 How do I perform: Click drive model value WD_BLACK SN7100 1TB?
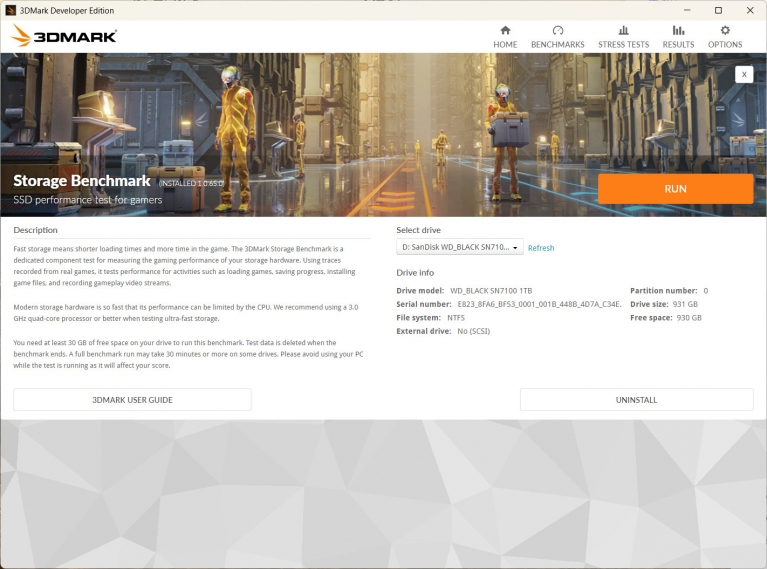pyautogui.click(x=491, y=291)
